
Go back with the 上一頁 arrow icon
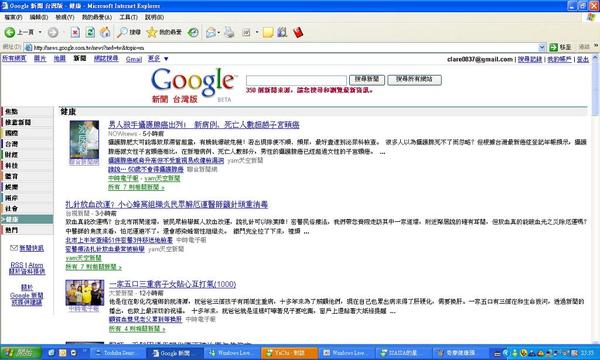click(x=10, y=33)
